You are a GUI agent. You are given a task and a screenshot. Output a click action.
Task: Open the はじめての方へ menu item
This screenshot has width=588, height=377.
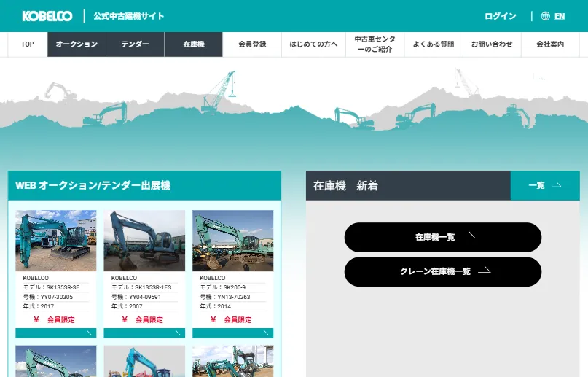pos(313,44)
